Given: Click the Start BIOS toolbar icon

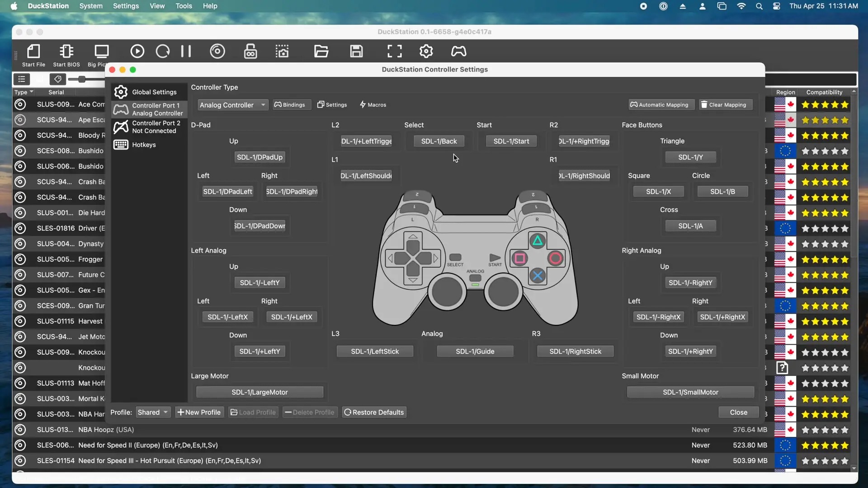Looking at the screenshot, I should (x=66, y=56).
